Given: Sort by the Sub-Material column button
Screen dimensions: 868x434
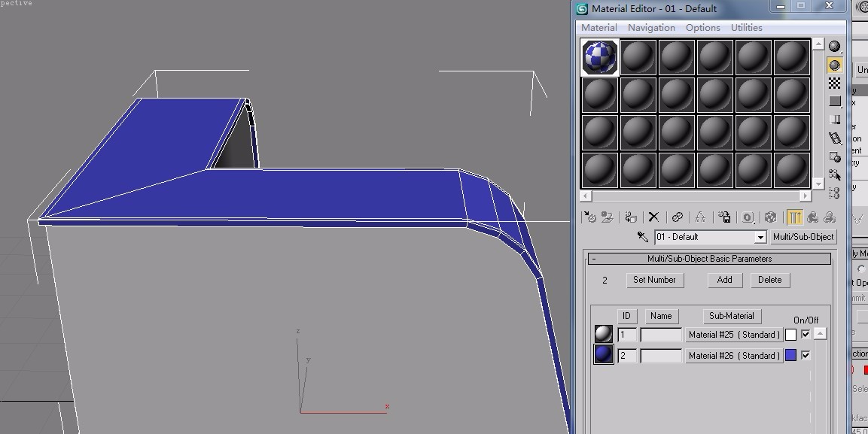Looking at the screenshot, I should (x=732, y=316).
